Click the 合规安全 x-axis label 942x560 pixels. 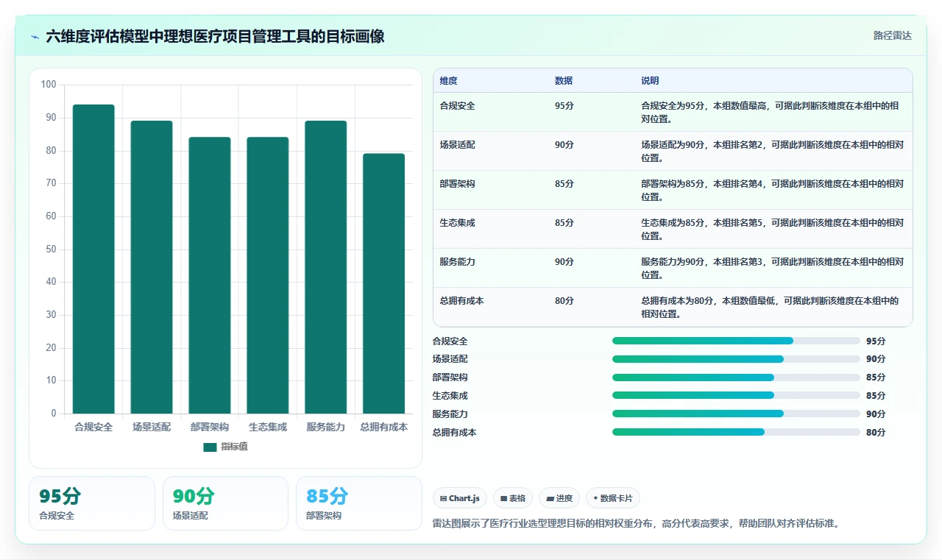click(x=93, y=427)
